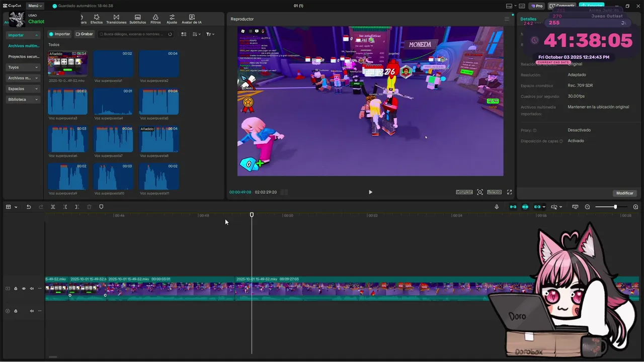Toggle the clip linkage button
This screenshot has height=362, width=644.
coord(537,207)
